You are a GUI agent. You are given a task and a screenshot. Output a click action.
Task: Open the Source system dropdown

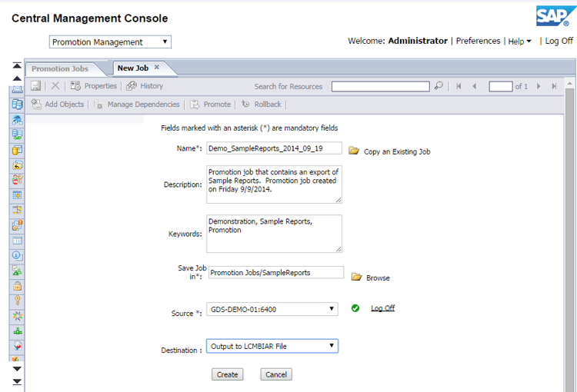click(x=272, y=309)
